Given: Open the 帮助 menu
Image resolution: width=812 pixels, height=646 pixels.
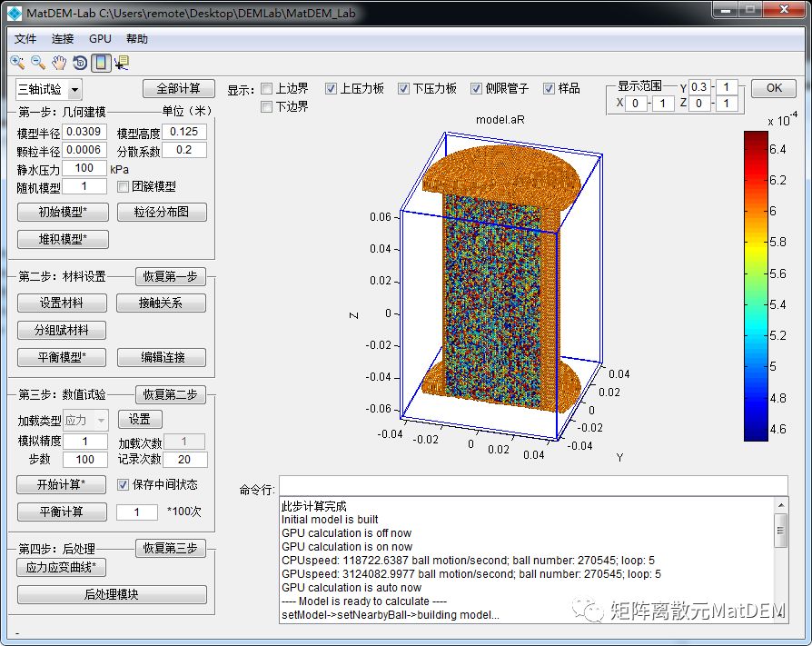Looking at the screenshot, I should coord(137,39).
